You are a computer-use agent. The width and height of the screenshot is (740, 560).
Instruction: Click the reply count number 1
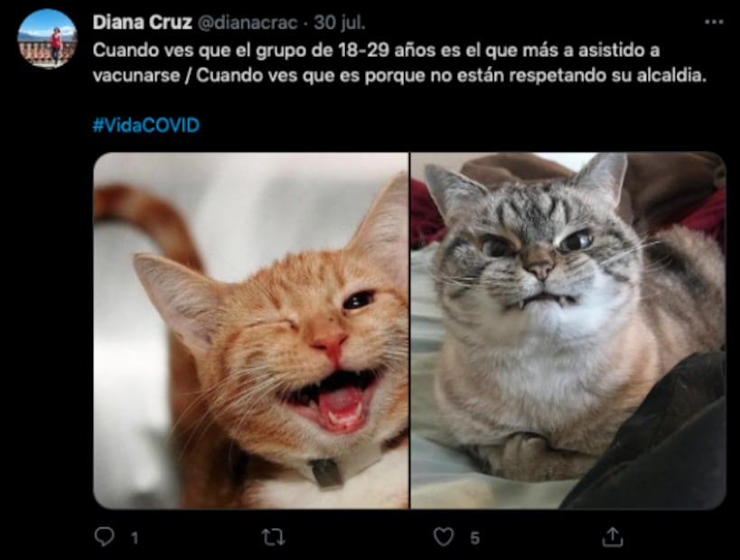pyautogui.click(x=135, y=537)
